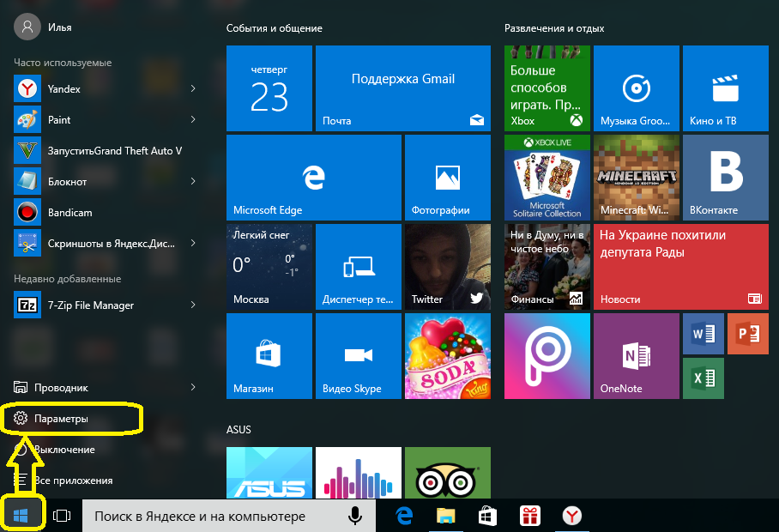The image size is (779, 532).
Task: Launch Grand Theft Auto V shortcut
Action: pyautogui.click(x=105, y=150)
